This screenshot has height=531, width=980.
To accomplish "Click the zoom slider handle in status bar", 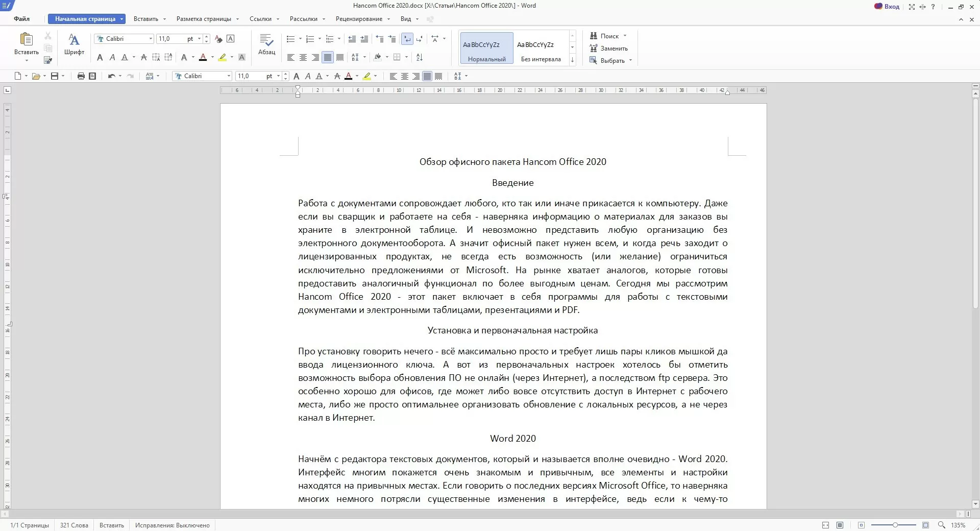I will coord(895,525).
